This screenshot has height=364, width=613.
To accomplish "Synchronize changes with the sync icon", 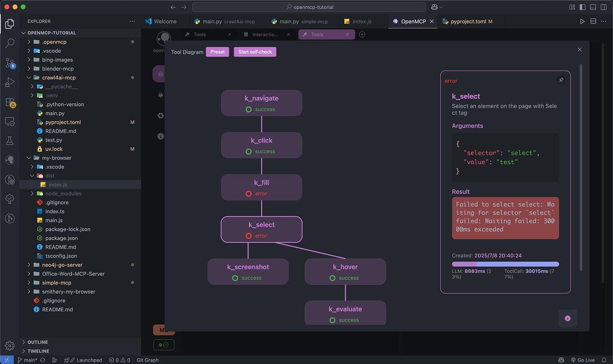I will click(43, 360).
